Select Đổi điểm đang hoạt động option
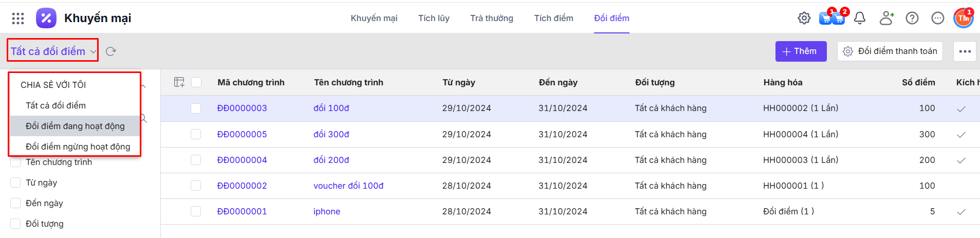 (x=75, y=126)
